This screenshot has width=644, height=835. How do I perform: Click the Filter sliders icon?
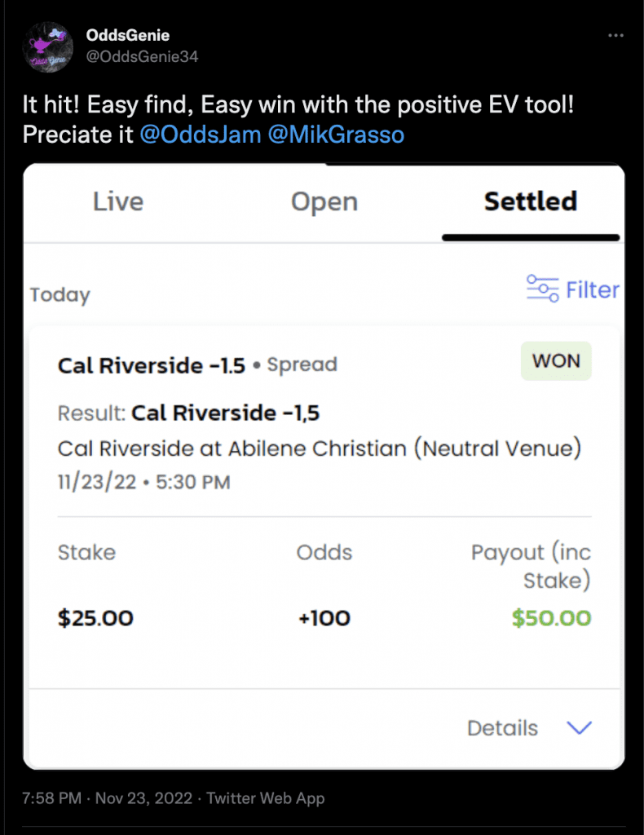coord(542,289)
